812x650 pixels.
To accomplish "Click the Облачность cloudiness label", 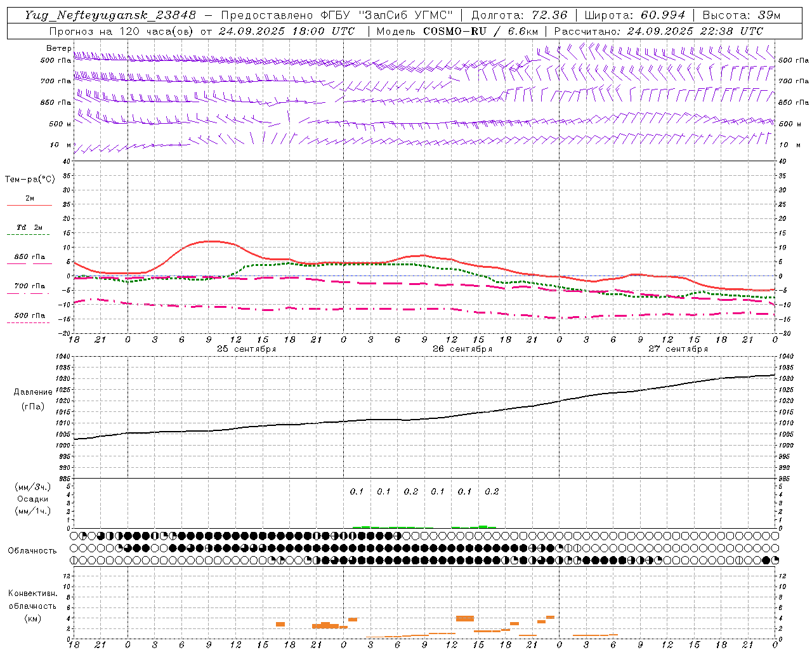I will click(32, 550).
